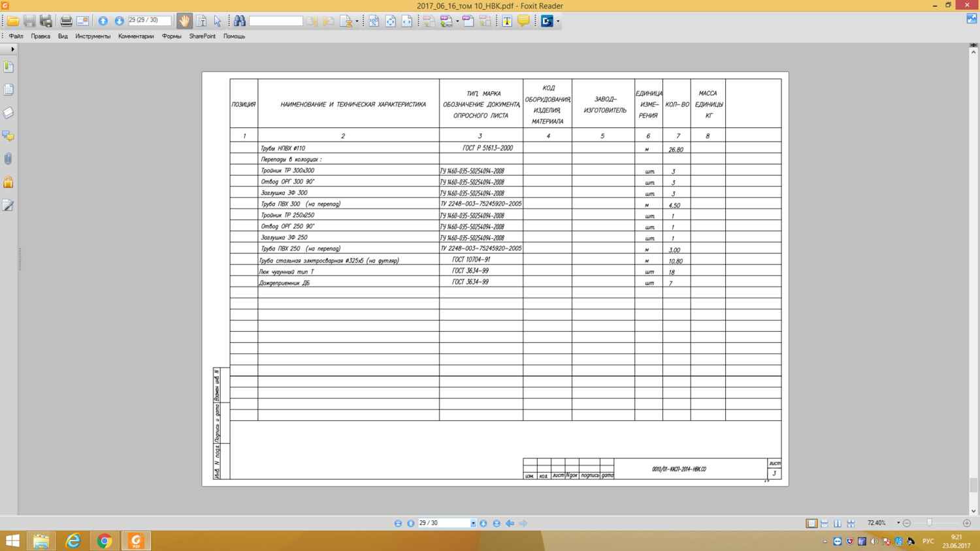Open a PDF file with the folder icon
Image resolution: width=980 pixels, height=551 pixels.
[13, 21]
